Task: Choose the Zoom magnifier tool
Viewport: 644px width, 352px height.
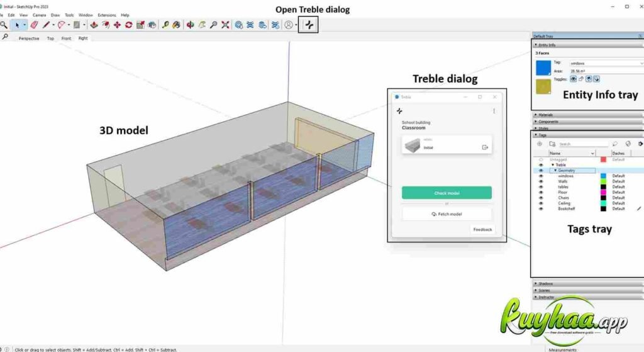Action: click(214, 25)
